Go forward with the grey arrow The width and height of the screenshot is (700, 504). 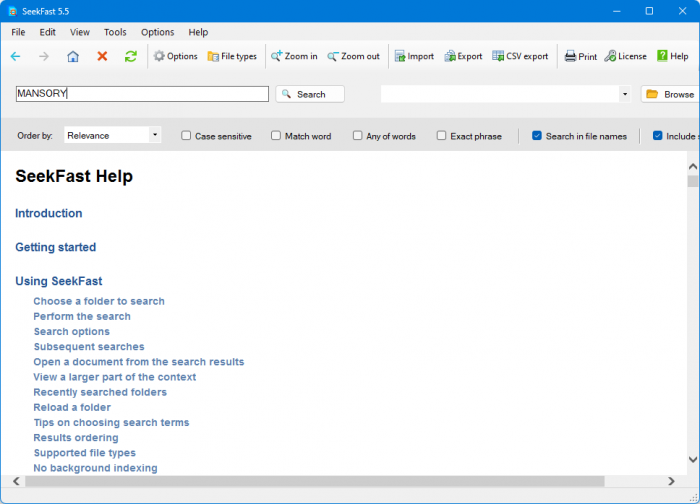[x=44, y=56]
